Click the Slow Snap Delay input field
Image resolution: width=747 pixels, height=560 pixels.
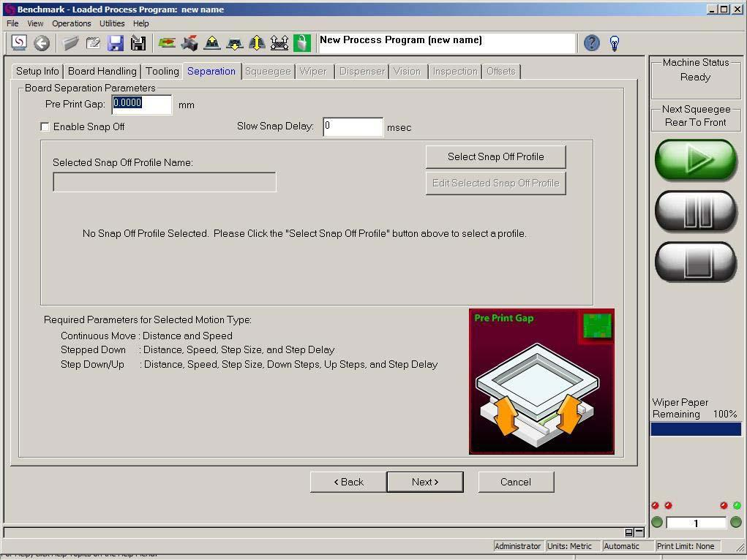pyautogui.click(x=353, y=126)
